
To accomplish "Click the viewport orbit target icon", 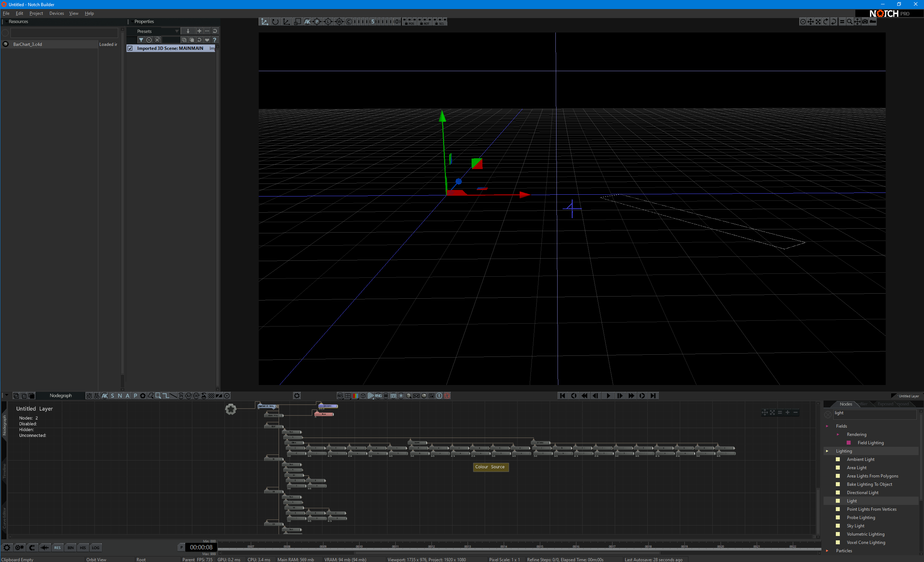I will [803, 22].
